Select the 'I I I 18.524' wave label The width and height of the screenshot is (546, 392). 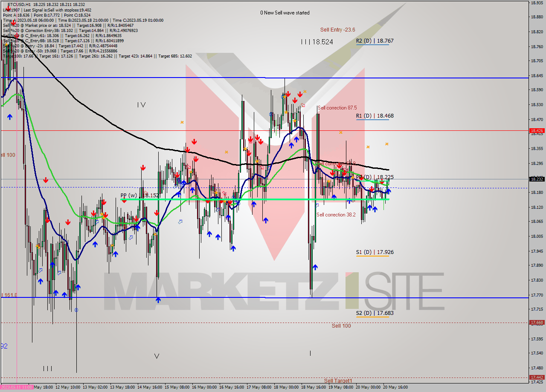coord(317,42)
